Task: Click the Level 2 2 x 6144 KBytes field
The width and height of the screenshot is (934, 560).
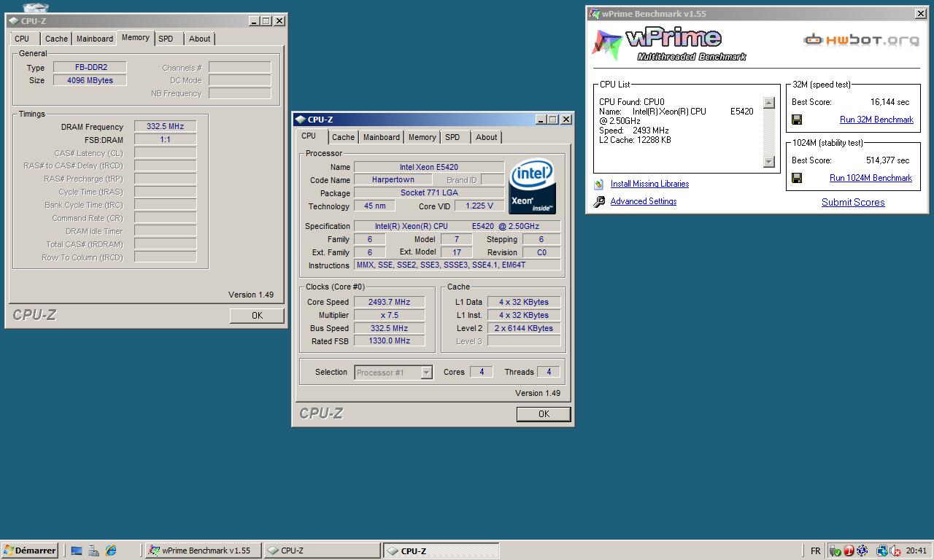Action: point(525,328)
